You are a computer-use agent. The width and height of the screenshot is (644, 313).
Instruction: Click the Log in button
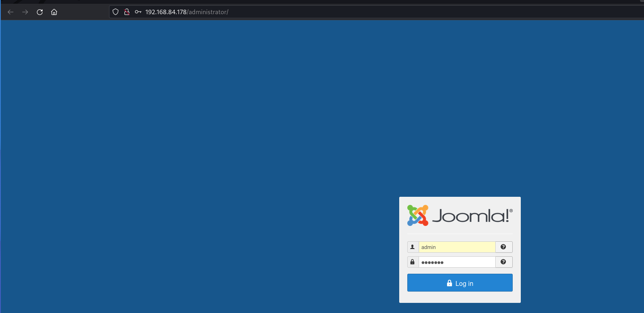460,283
